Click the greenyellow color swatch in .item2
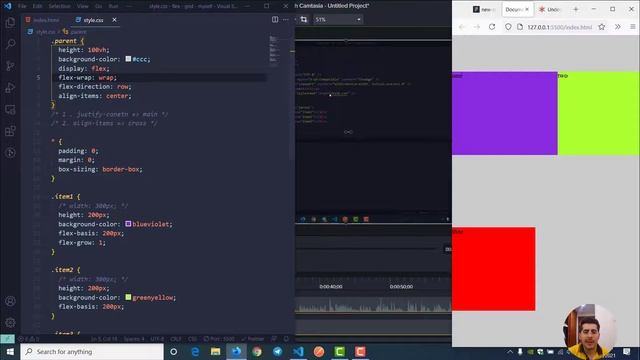 tap(128, 297)
